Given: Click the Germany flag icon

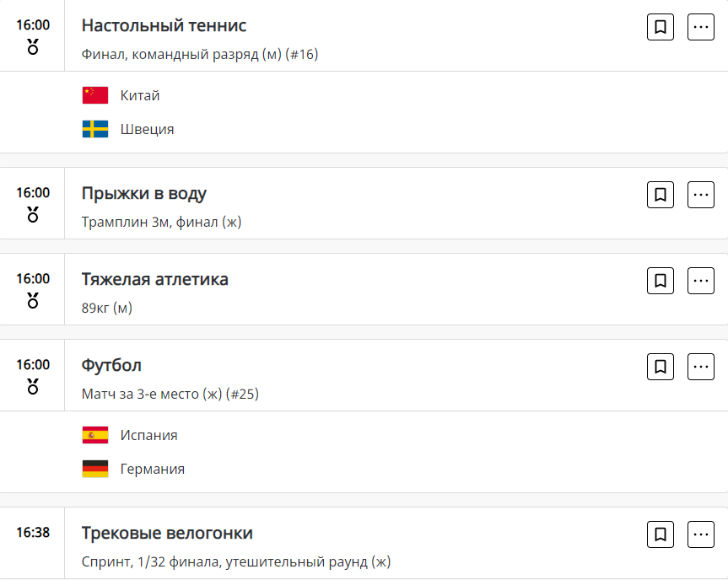Looking at the screenshot, I should [x=95, y=469].
